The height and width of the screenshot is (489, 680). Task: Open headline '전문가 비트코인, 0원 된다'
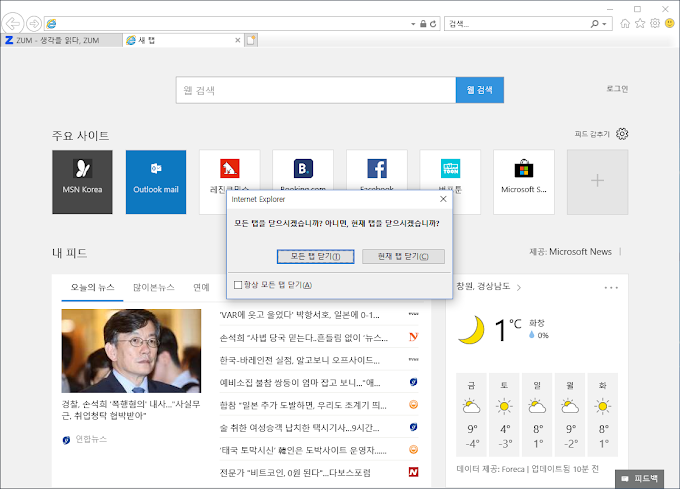coord(295,473)
